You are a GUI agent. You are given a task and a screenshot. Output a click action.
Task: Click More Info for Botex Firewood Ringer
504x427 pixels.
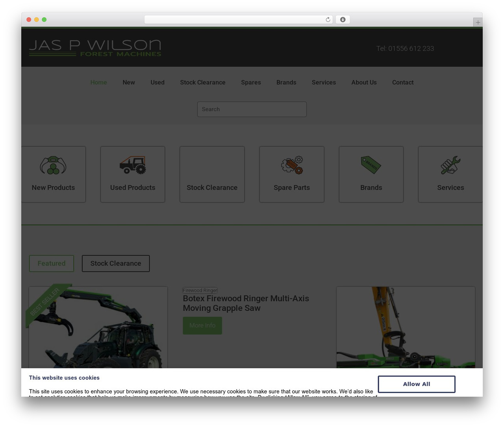(x=202, y=325)
